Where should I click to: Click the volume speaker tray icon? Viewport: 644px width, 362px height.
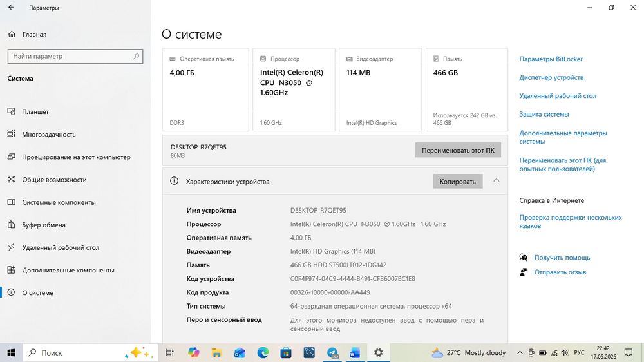[565, 352]
